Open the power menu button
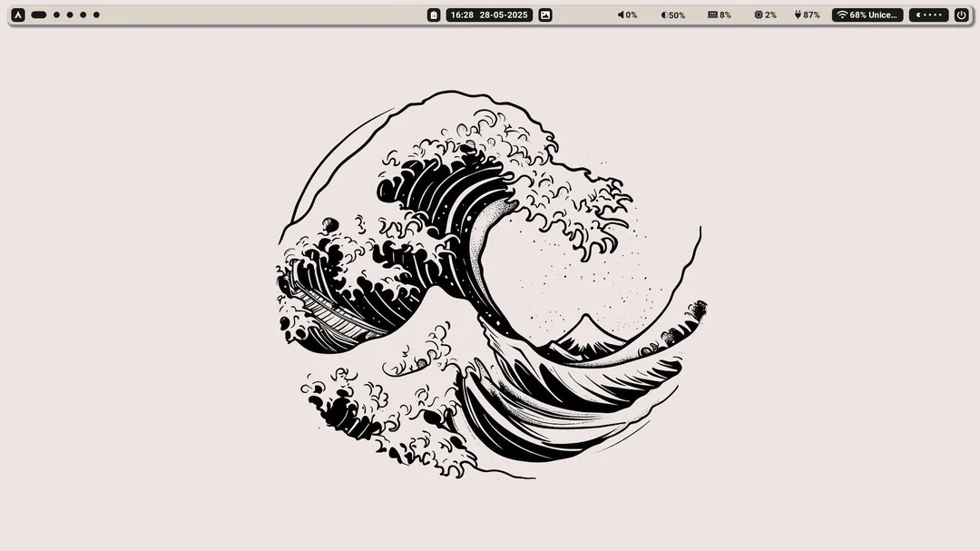Viewport: 980px width, 551px height. [x=961, y=15]
